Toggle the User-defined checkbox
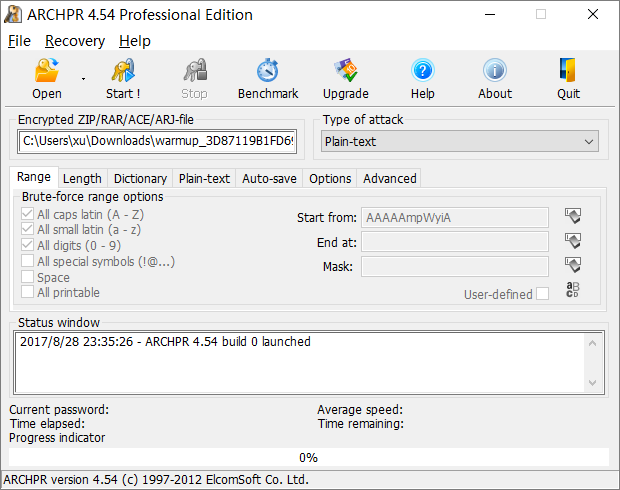620x490 pixels. tap(542, 294)
